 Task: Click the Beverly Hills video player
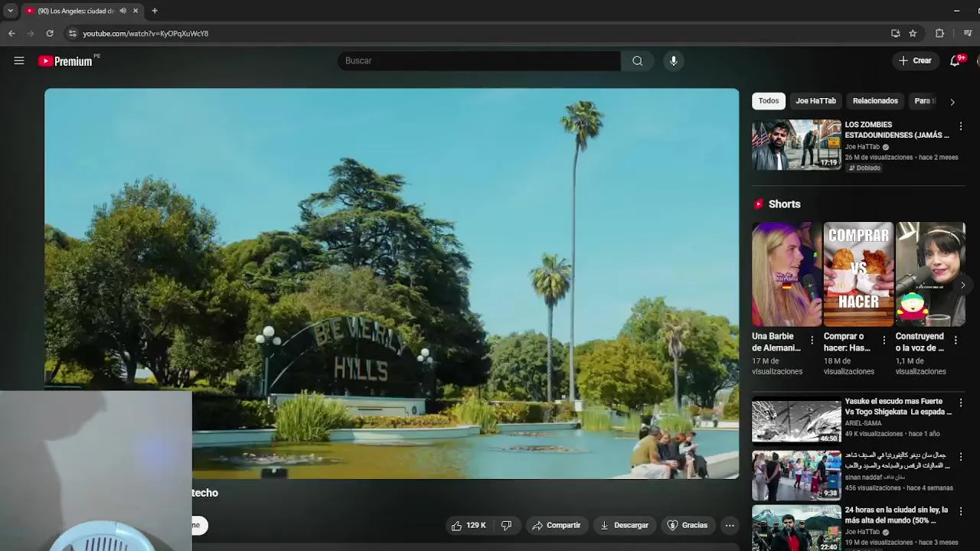point(392,283)
